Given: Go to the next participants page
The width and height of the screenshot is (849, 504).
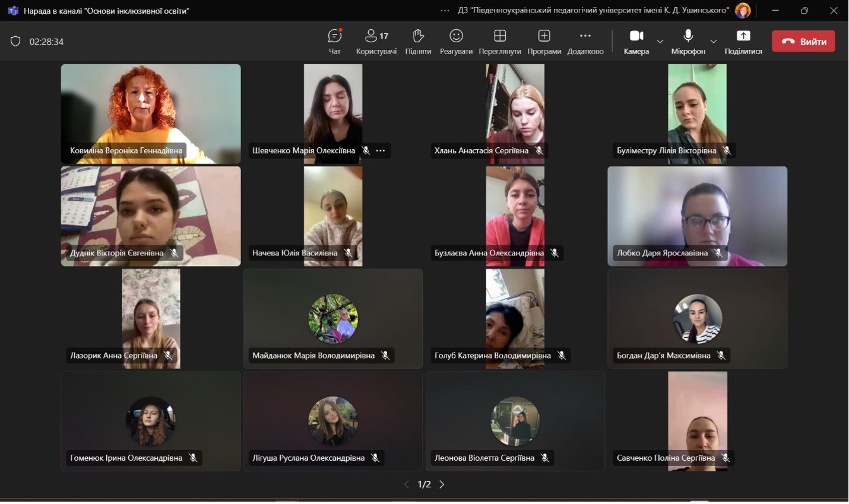Looking at the screenshot, I should pos(442,484).
